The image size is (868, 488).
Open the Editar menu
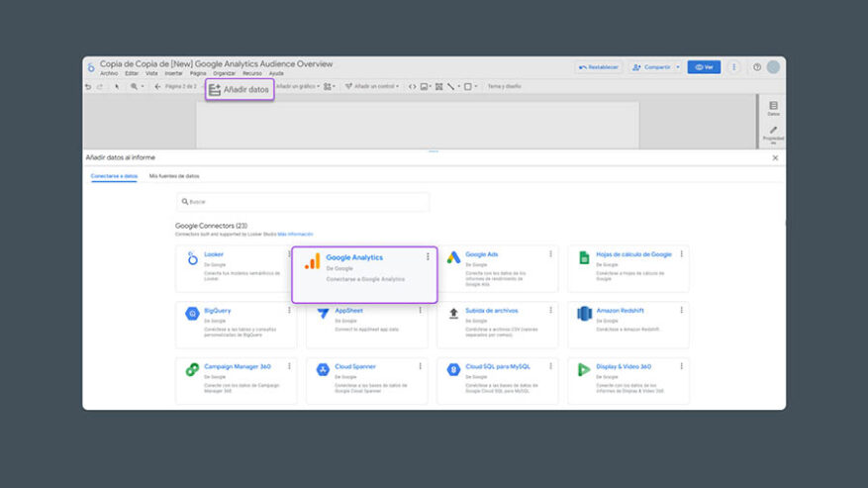[x=132, y=73]
